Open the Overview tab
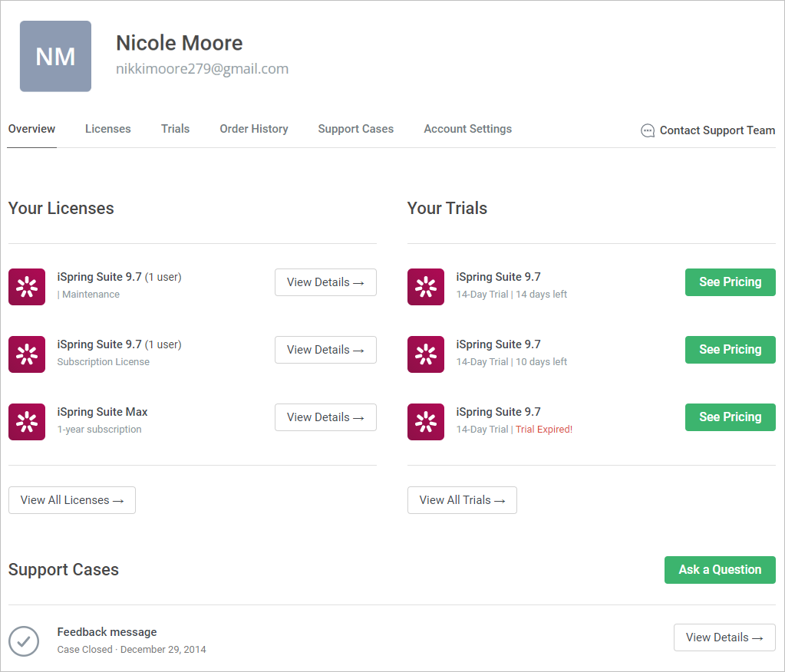785x672 pixels. [31, 129]
